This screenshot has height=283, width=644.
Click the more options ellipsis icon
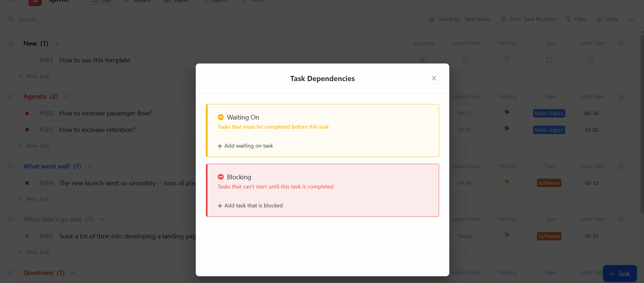[631, 19]
